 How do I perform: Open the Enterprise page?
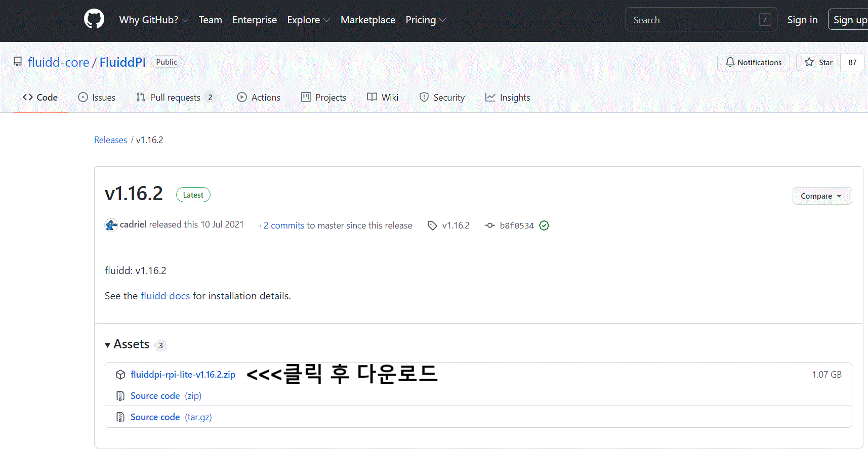255,20
